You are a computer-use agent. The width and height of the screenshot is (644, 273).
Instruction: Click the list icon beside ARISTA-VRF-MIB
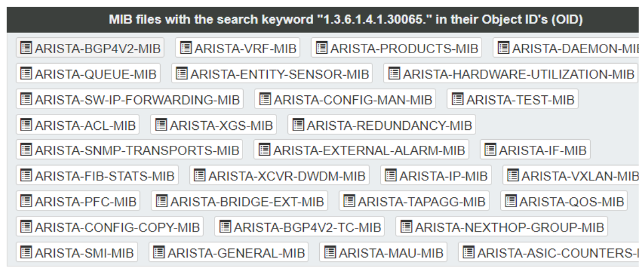click(185, 48)
